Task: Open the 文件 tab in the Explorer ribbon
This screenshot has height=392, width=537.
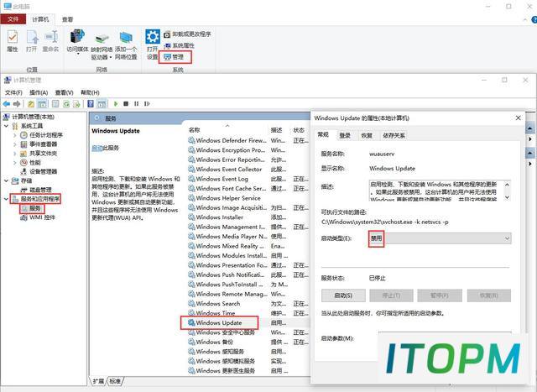Action: 13,19
